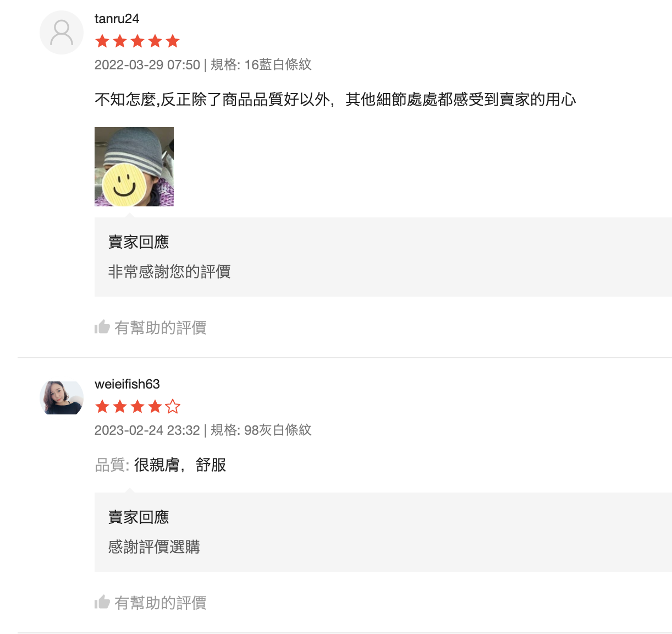Click the third star of weieifish63's rating

point(137,406)
